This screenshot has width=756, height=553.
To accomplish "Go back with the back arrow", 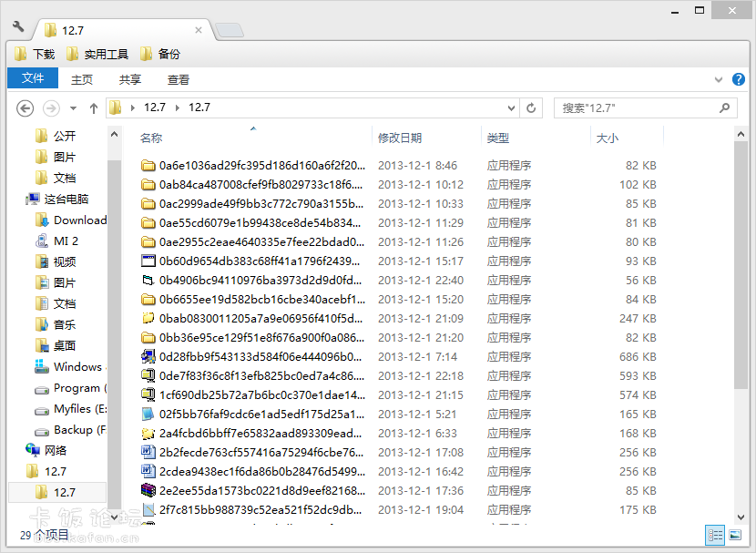I will [x=26, y=108].
